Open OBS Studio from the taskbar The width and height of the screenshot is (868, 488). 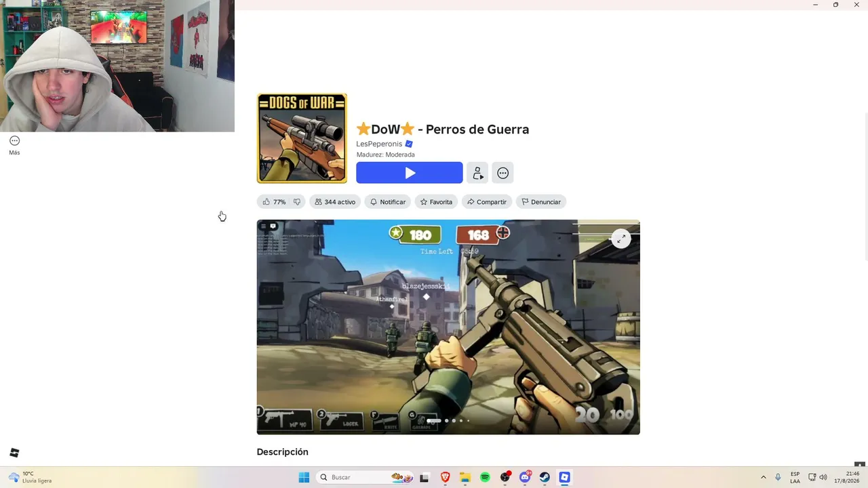(x=505, y=477)
